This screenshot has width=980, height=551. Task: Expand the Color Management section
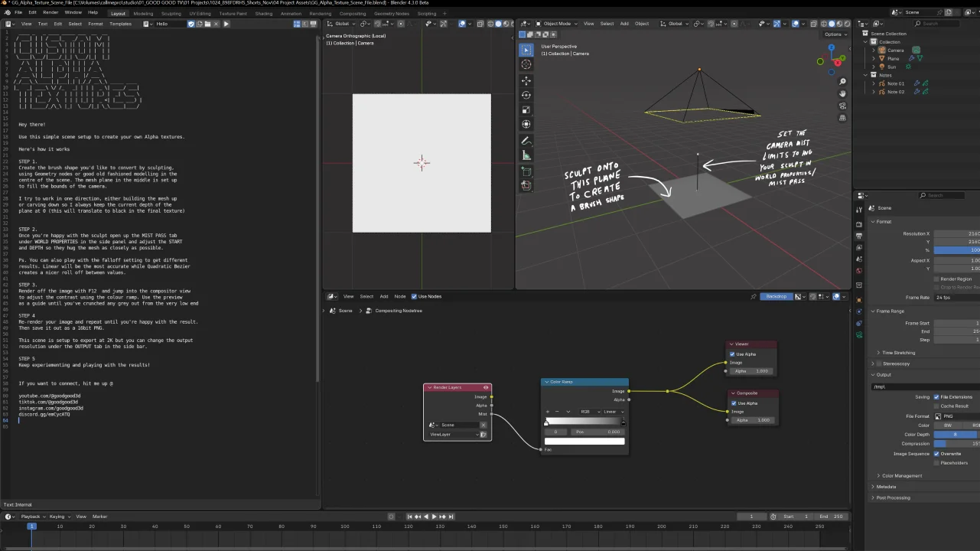(x=901, y=476)
